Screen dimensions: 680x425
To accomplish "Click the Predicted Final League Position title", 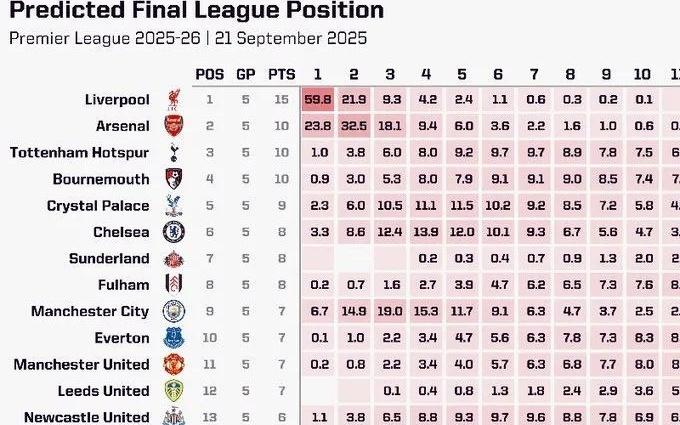I will click(x=196, y=12).
